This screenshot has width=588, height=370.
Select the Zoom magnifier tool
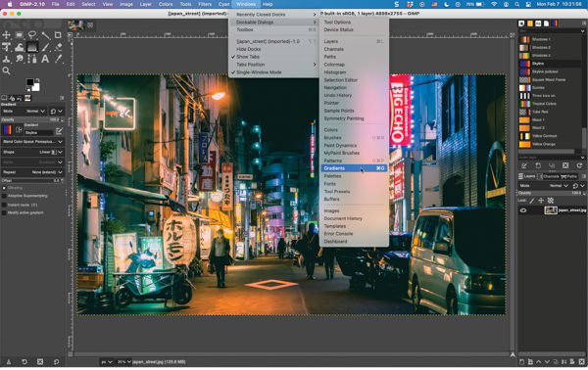[x=7, y=70]
